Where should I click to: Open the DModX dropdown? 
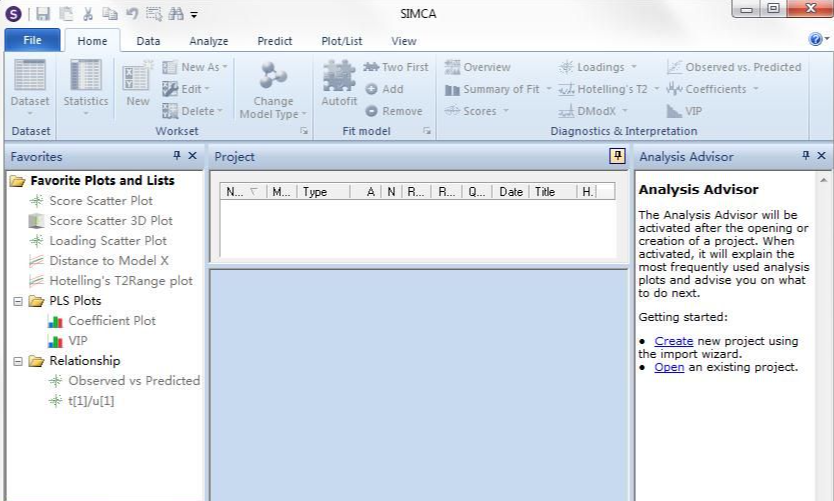point(624,111)
